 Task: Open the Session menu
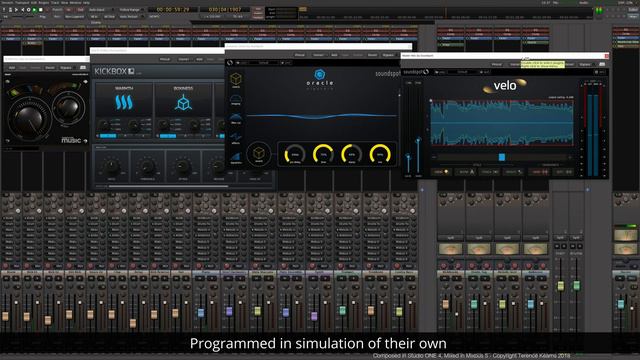tap(7, 2)
